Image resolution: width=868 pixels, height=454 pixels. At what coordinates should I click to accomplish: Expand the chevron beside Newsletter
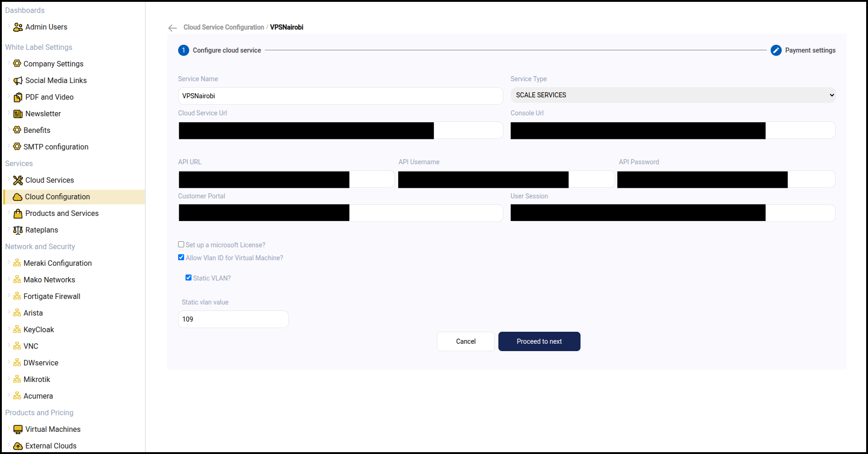[9, 113]
